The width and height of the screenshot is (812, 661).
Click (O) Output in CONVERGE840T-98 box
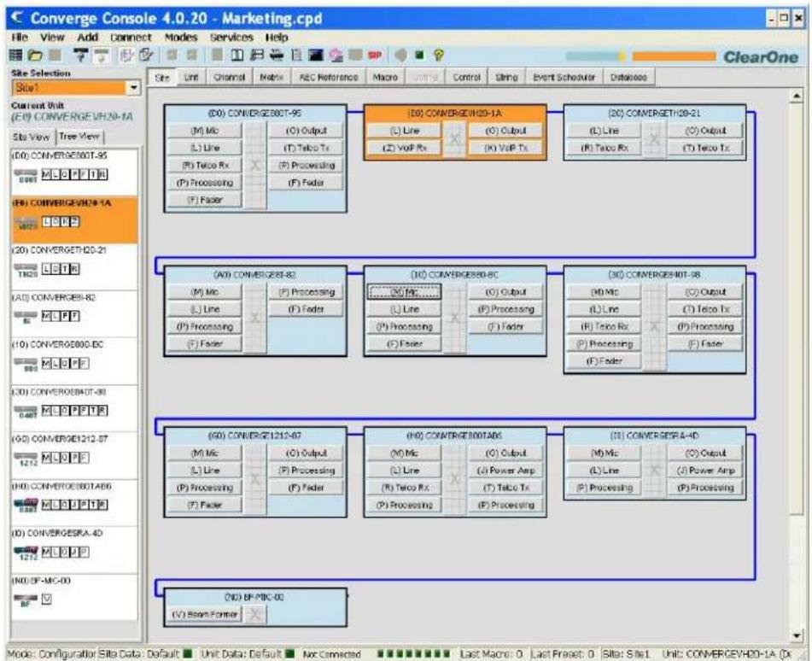[x=705, y=292]
